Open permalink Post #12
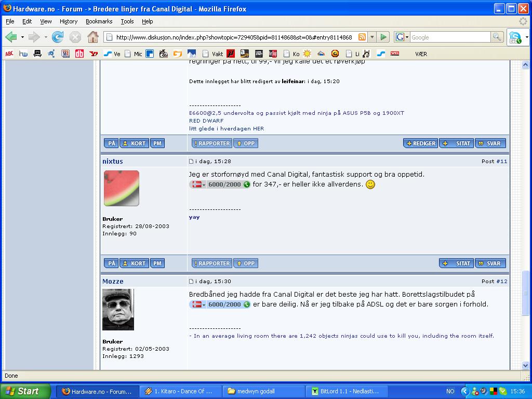The height and width of the screenshot is (399, 532). pyautogui.click(x=501, y=281)
